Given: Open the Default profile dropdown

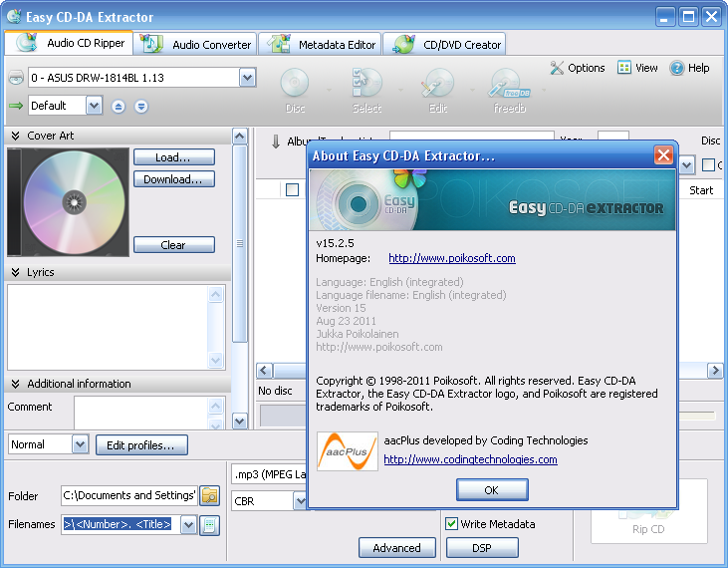Looking at the screenshot, I should click(x=94, y=106).
